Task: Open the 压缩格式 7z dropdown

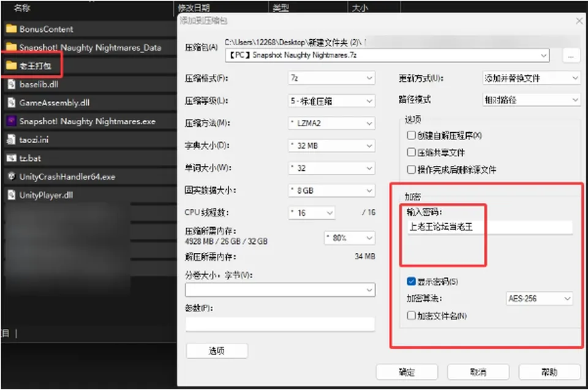Action: pos(331,78)
